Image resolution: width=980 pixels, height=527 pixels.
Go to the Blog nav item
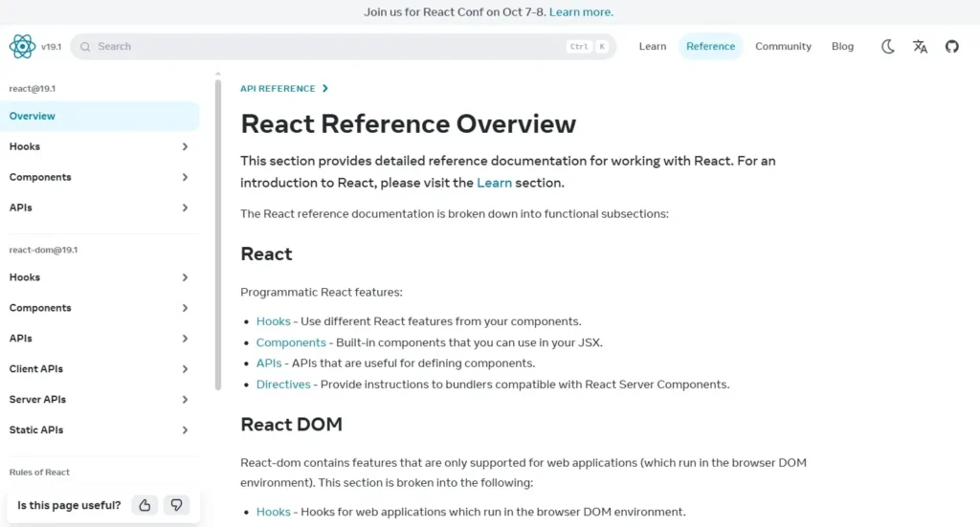[842, 46]
